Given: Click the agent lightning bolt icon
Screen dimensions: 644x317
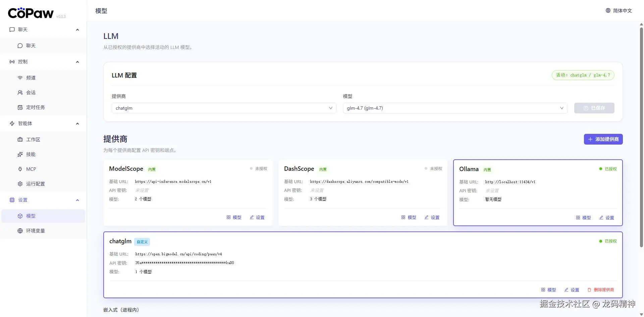Looking at the screenshot, I should click(12, 123).
